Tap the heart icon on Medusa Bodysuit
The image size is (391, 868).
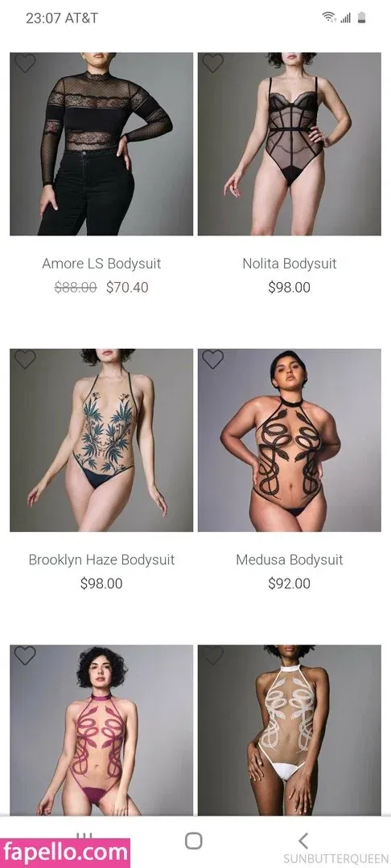point(212,359)
